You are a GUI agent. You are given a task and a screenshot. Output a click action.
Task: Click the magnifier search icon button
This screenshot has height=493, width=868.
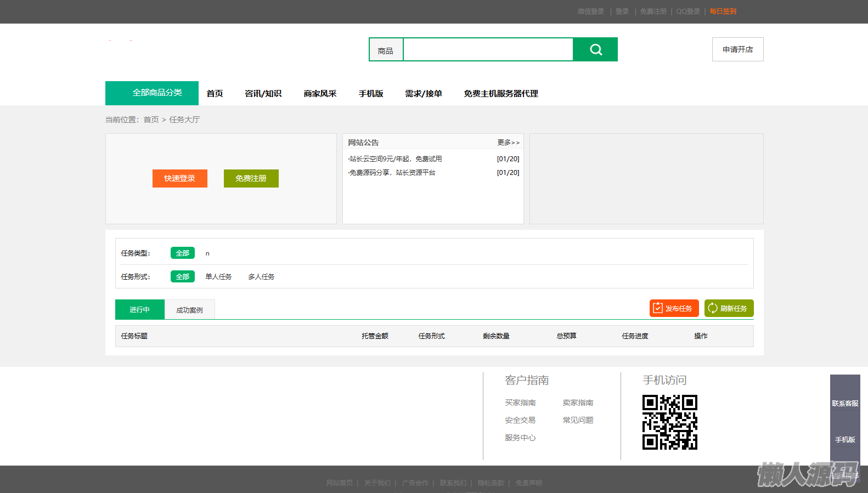(x=595, y=49)
